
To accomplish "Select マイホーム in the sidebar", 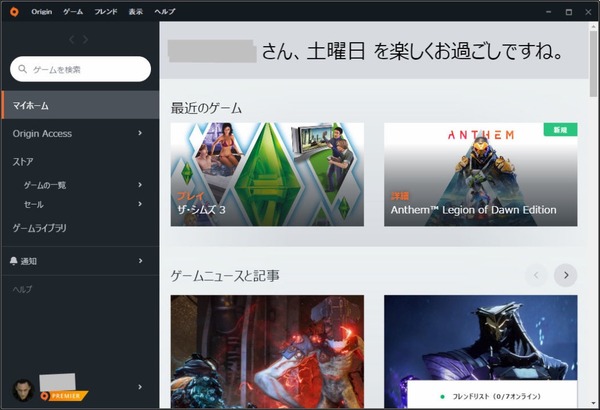I will coord(80,105).
